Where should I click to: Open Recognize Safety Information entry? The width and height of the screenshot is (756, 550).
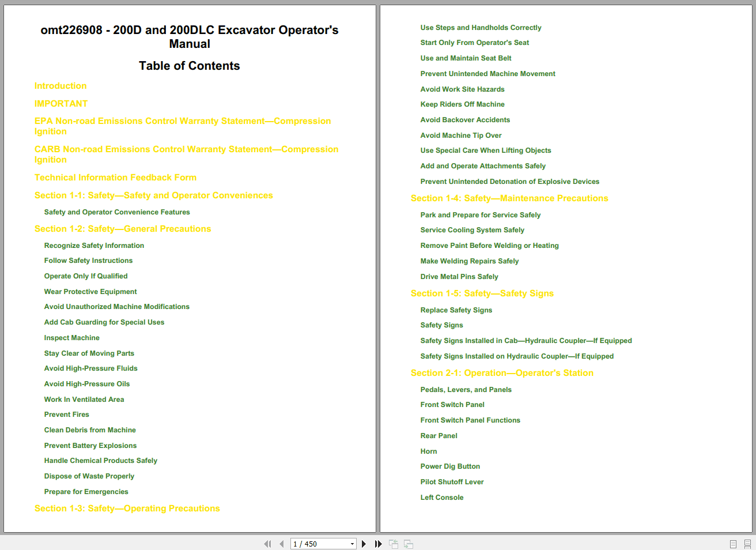(94, 246)
